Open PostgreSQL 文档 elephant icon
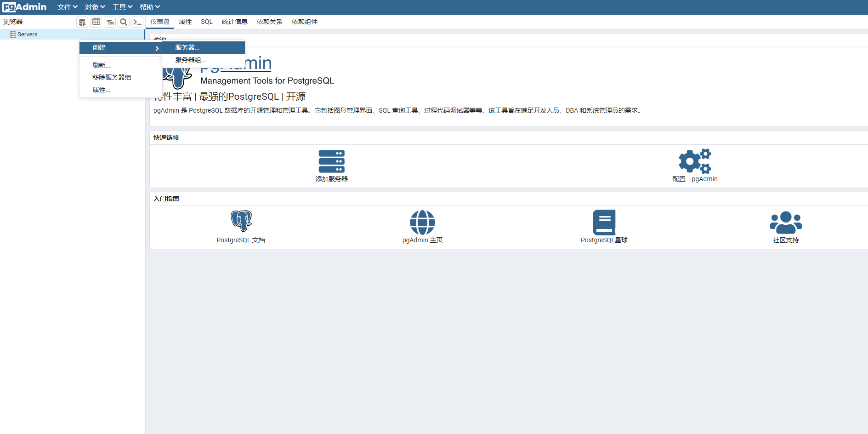Viewport: 868px width, 434px height. [241, 221]
